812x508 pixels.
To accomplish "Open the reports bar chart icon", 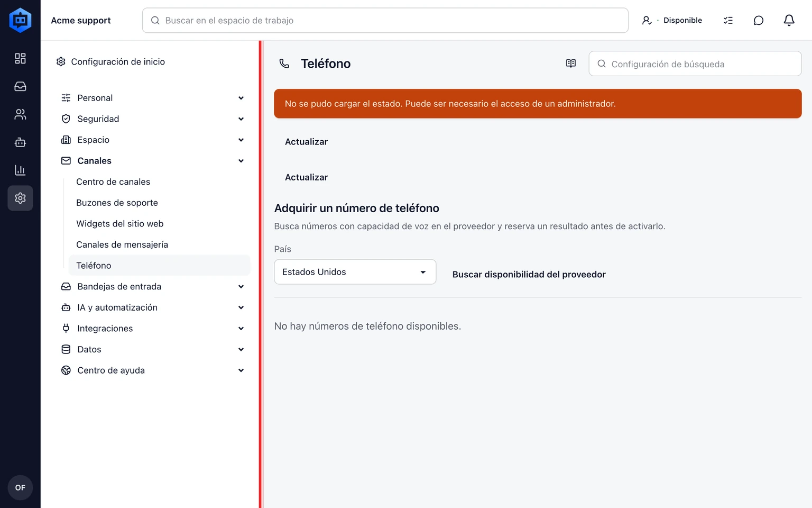I will pos(20,170).
